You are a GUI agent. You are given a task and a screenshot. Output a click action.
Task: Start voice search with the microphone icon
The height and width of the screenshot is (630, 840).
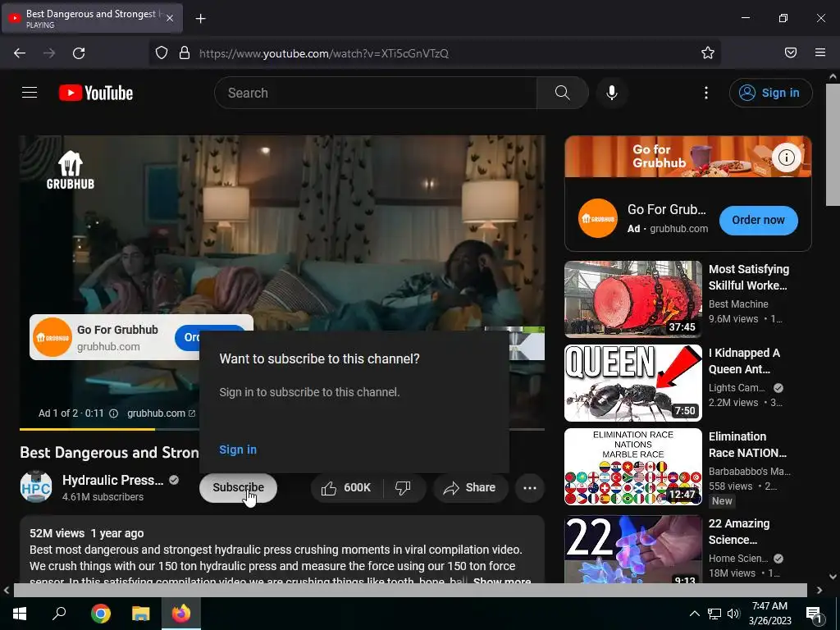coord(612,93)
